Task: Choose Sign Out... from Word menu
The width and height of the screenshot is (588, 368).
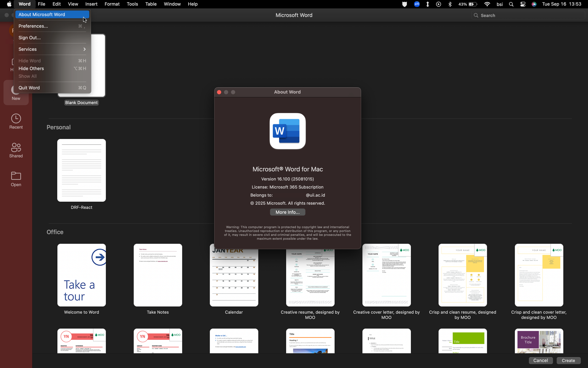Action: [52, 38]
